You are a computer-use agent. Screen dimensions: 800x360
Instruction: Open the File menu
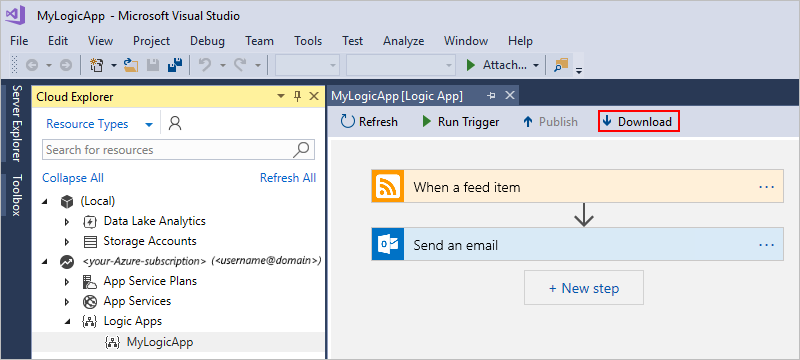[x=19, y=41]
